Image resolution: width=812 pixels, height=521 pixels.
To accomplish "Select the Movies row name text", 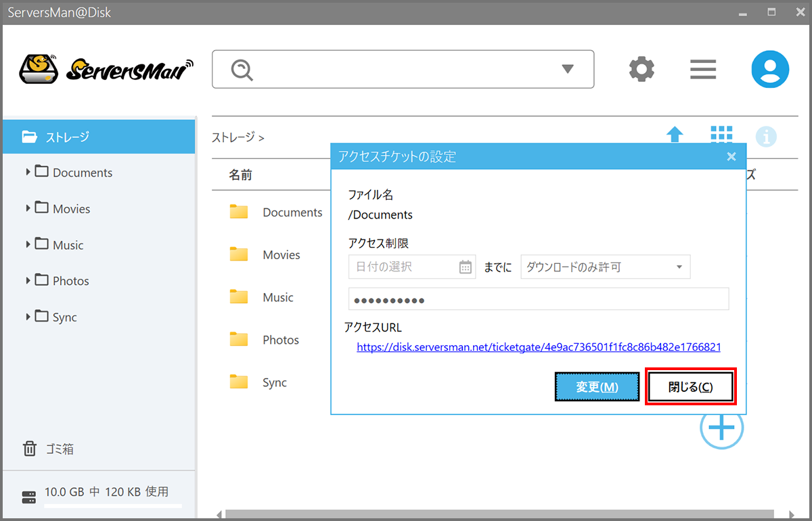I will point(281,255).
